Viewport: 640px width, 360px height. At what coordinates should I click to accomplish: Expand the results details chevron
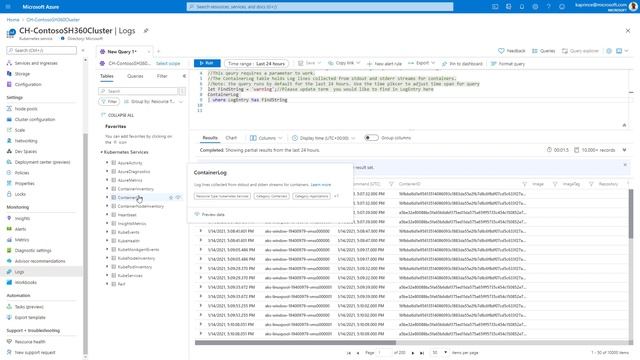tap(624, 150)
